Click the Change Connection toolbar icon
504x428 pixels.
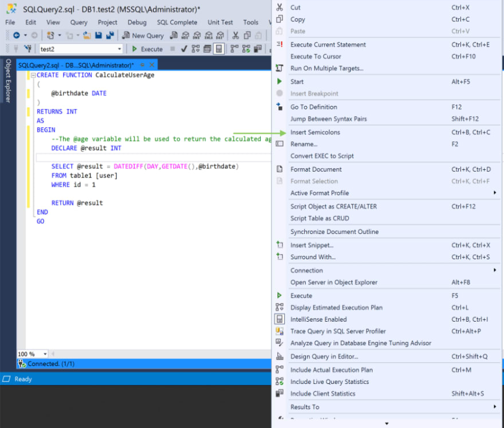tap(28, 49)
